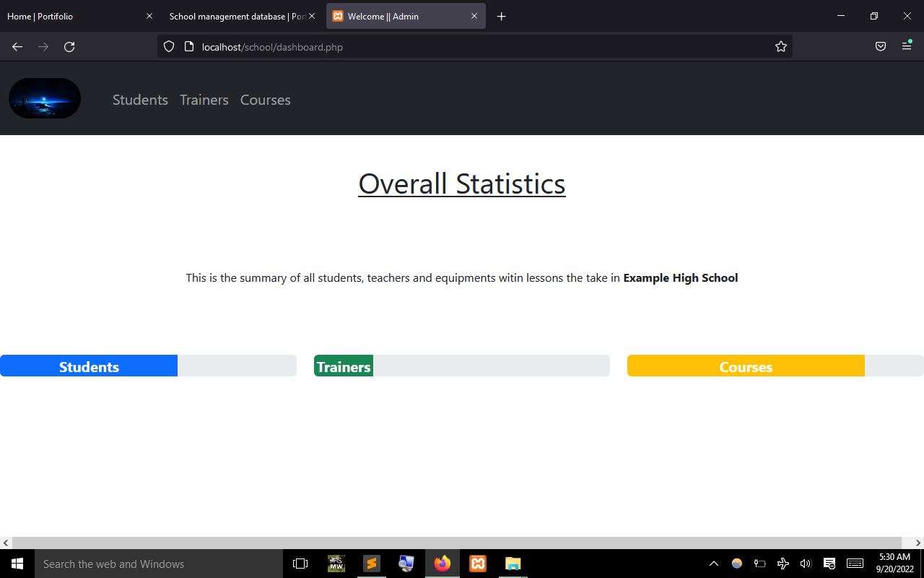The height and width of the screenshot is (578, 924).
Task: Reload the page with the refresh icon
Action: (69, 47)
